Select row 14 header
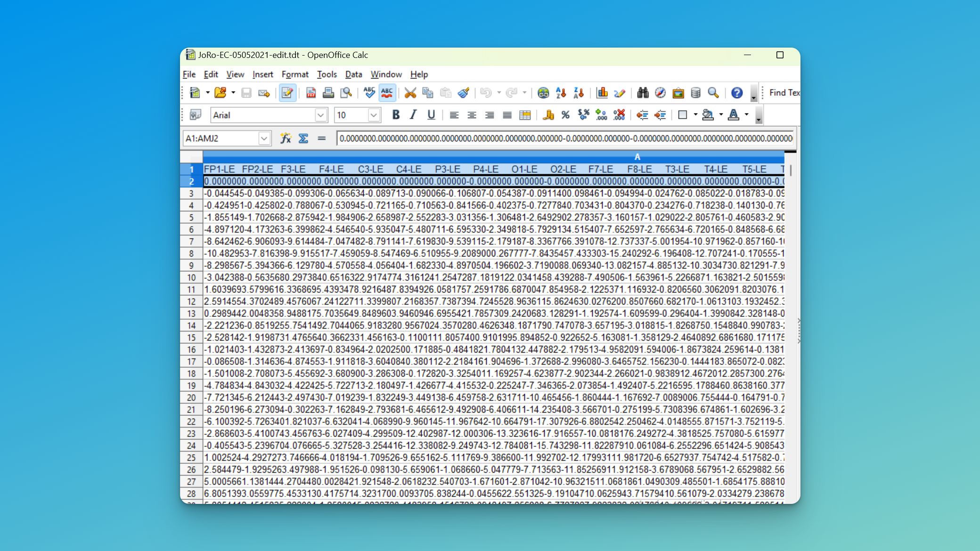The image size is (980, 551). pyautogui.click(x=191, y=325)
